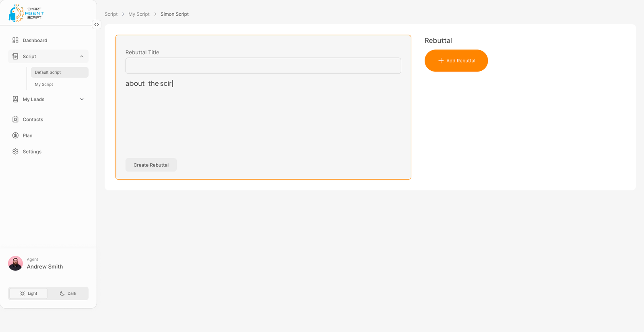This screenshot has width=644, height=332.
Task: Click the Settings gear icon
Action: [15, 152]
